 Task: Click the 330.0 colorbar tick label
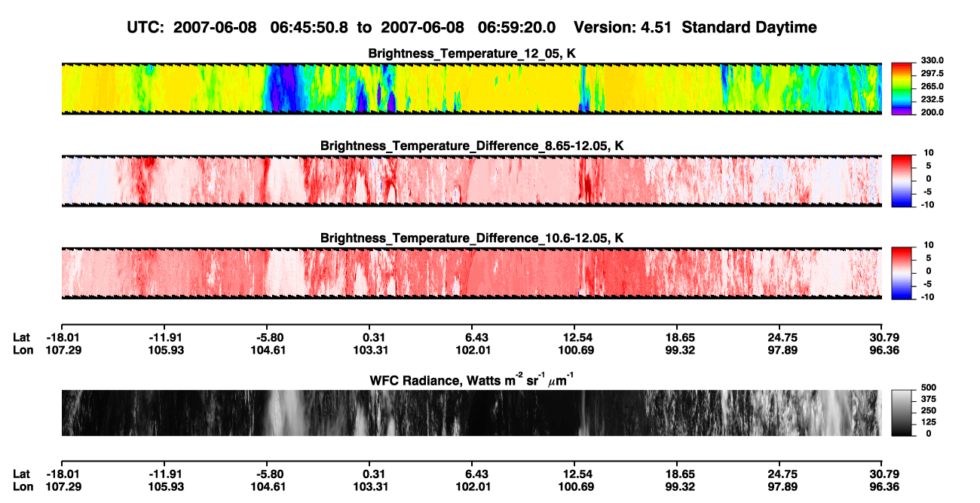tap(933, 61)
